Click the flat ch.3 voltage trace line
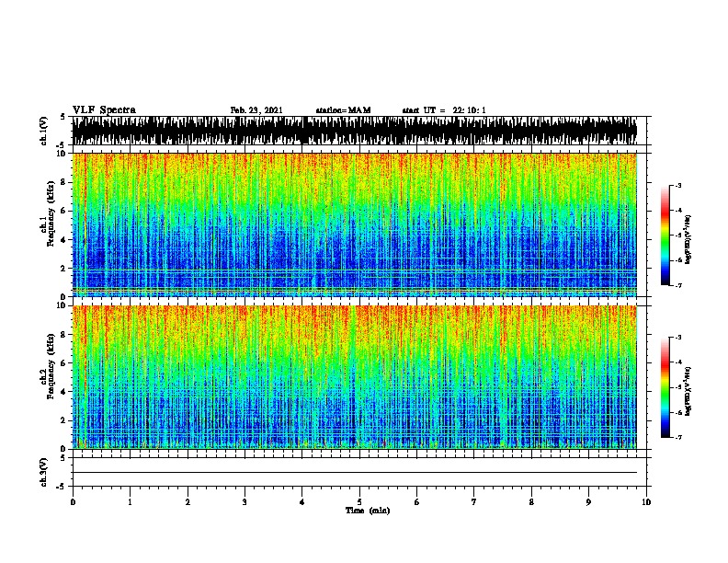 click(355, 473)
